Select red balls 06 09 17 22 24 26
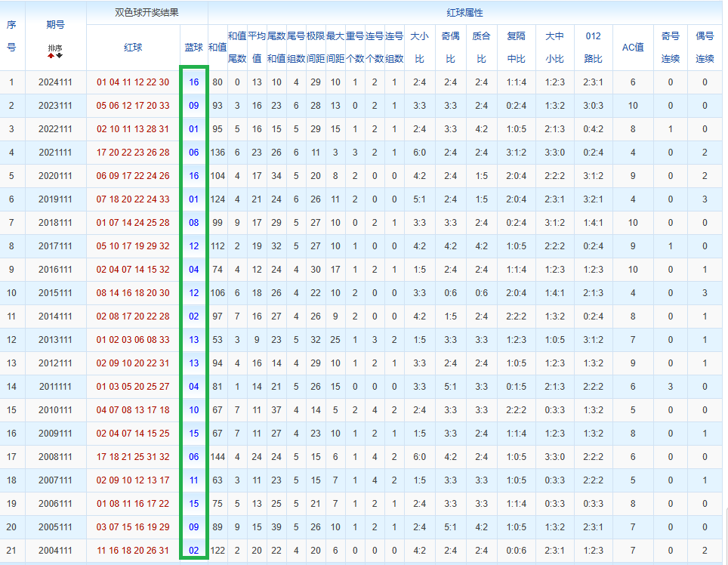This screenshot has height=565, width=728. pyautogui.click(x=133, y=176)
